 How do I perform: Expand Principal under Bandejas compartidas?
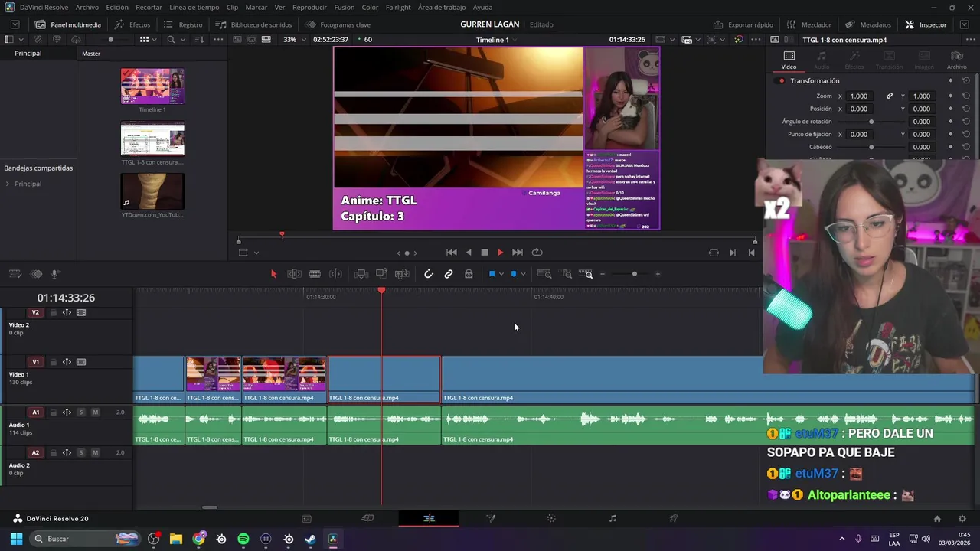click(8, 184)
